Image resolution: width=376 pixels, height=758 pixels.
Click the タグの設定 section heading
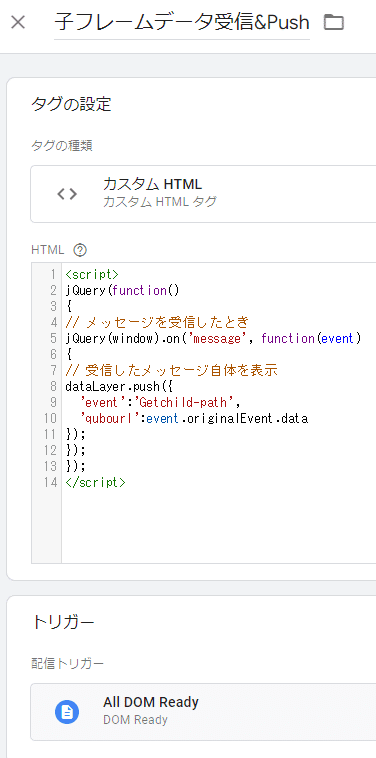[x=71, y=104]
